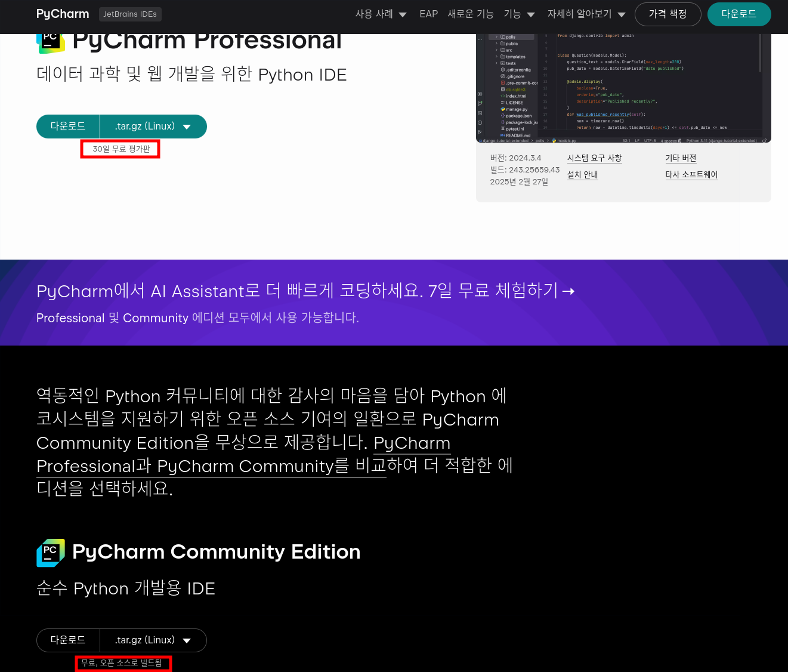Expand the 자세히 알아보기 menu
The image size is (788, 672).
click(586, 14)
